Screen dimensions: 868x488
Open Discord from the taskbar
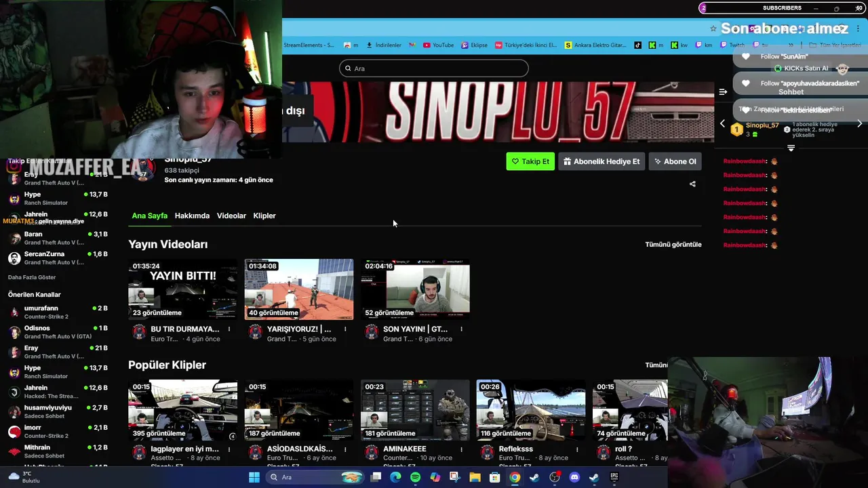[574, 477]
